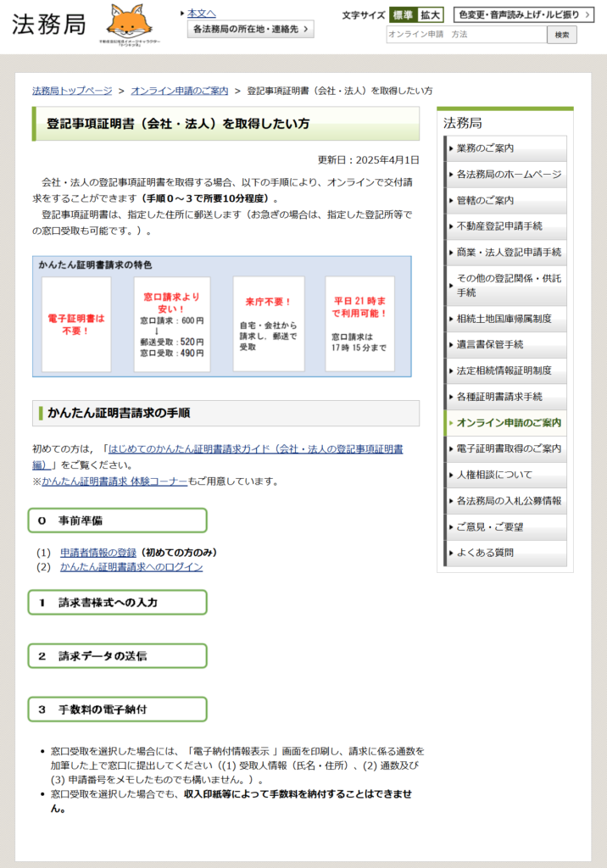Open かんたん証明書請求へのログイン link
Screen dimensions: 607x868
click(x=131, y=567)
